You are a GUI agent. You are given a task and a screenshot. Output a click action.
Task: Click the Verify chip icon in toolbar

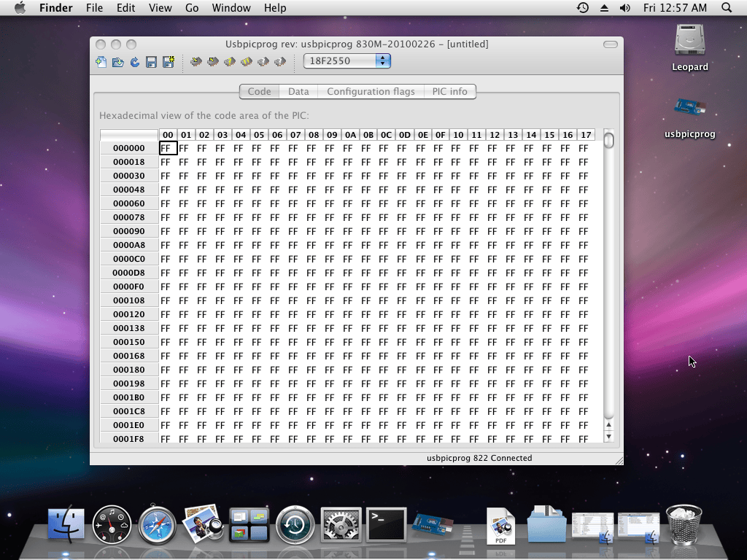click(230, 61)
